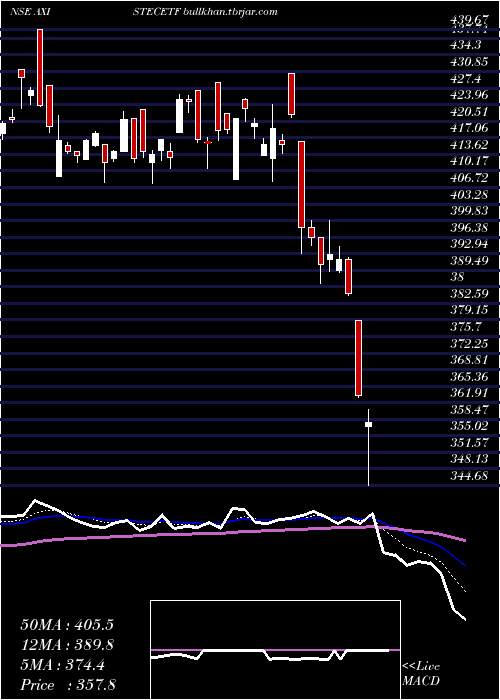Click the 365.36 price level label
The width and height of the screenshot is (500, 700).
tap(467, 376)
